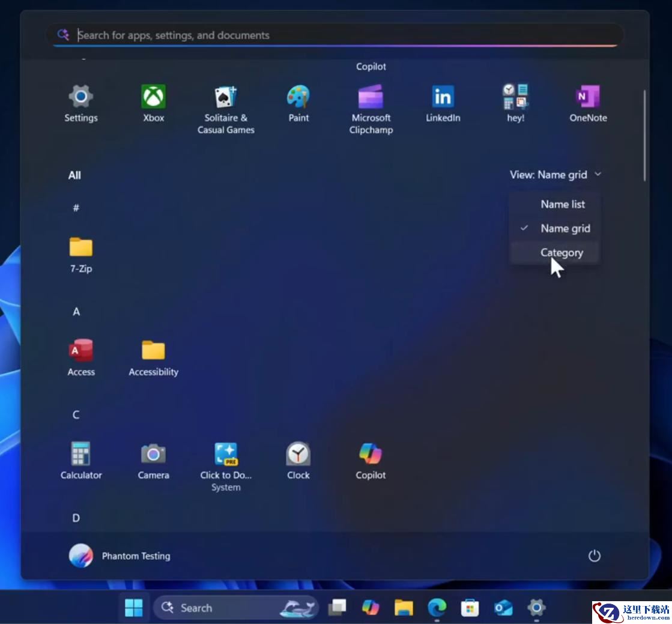Screen dimensions: 672x624
Task: Open the LinkedIn app
Action: click(443, 104)
